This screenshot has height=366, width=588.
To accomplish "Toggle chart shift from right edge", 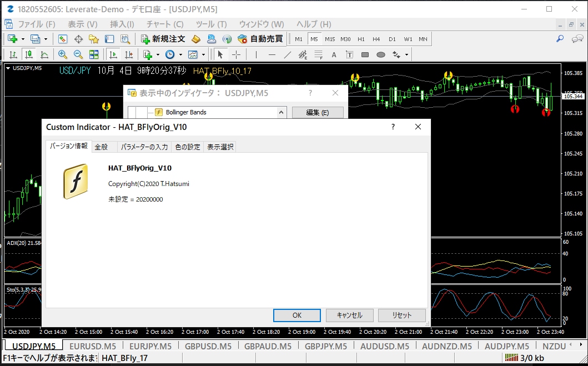I will coord(129,55).
